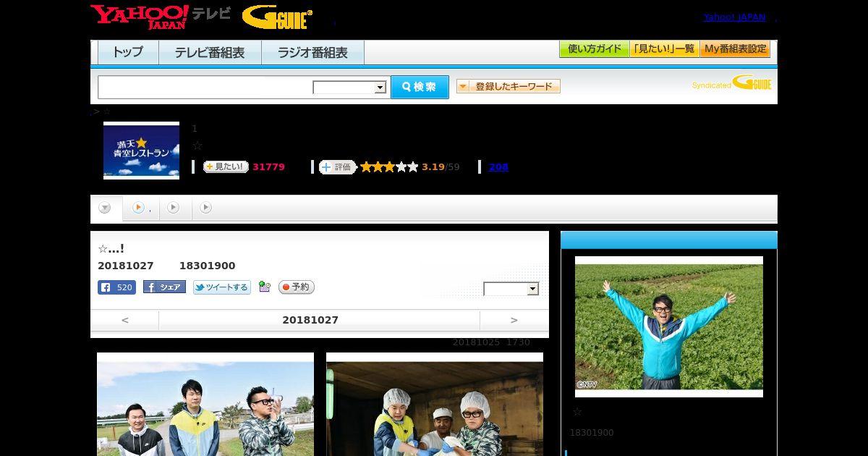Image resolution: width=868 pixels, height=456 pixels.
Task: Go to the previous broadcast date
Action: (124, 320)
